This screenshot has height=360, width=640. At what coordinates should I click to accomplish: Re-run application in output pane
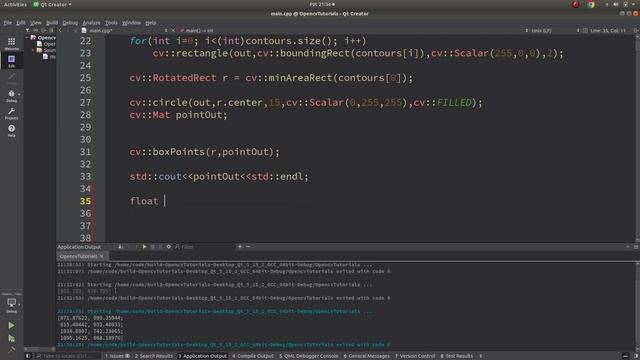tap(144, 247)
